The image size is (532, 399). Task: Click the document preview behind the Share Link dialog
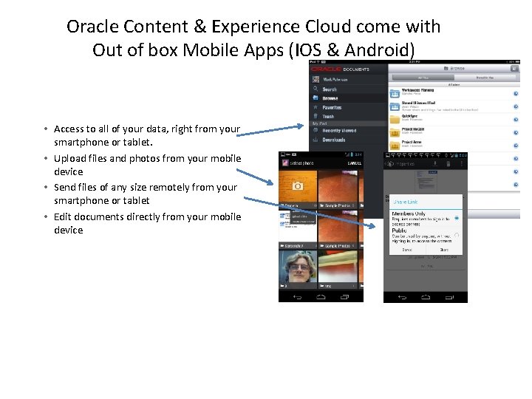click(426, 182)
